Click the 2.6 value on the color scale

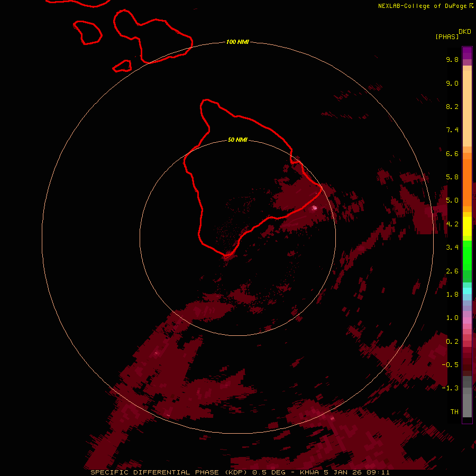(452, 271)
